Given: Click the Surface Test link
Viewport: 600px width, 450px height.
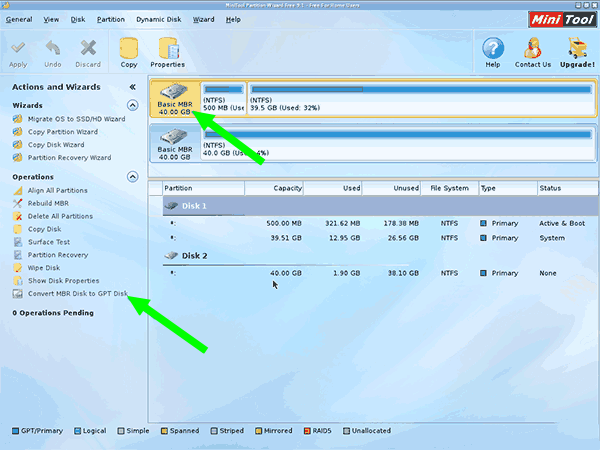Looking at the screenshot, I should coord(49,242).
